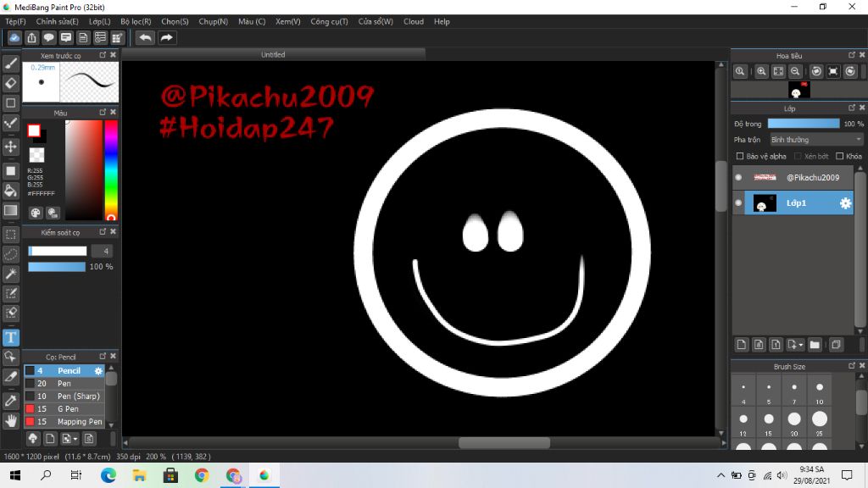The width and height of the screenshot is (868, 488).
Task: Enable the Bảo vệ alpha checkbox
Action: tap(739, 156)
